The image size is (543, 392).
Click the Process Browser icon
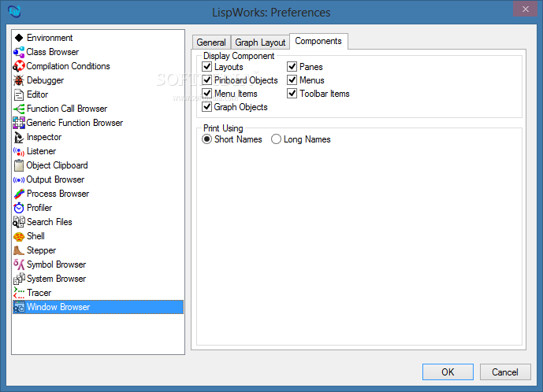coord(19,194)
